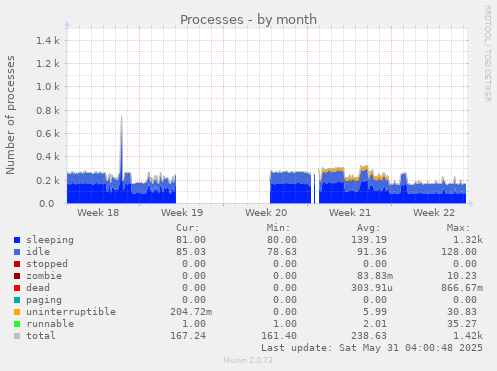Click the 'dead' legend label
Image resolution: width=497 pixels, height=371 pixels.
tap(38, 288)
